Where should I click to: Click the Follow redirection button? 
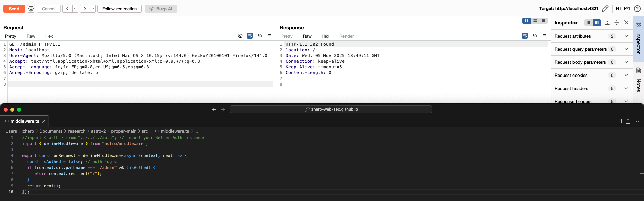(x=119, y=9)
